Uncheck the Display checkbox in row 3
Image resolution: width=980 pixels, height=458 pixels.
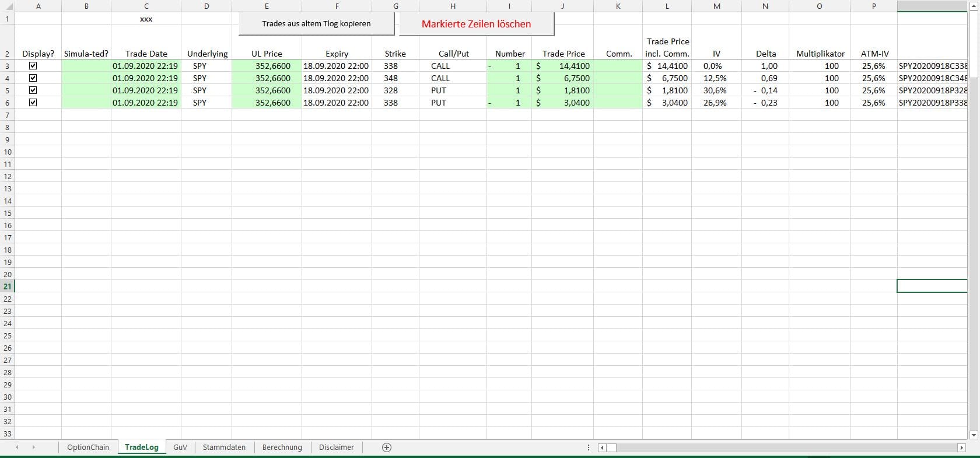pyautogui.click(x=33, y=66)
